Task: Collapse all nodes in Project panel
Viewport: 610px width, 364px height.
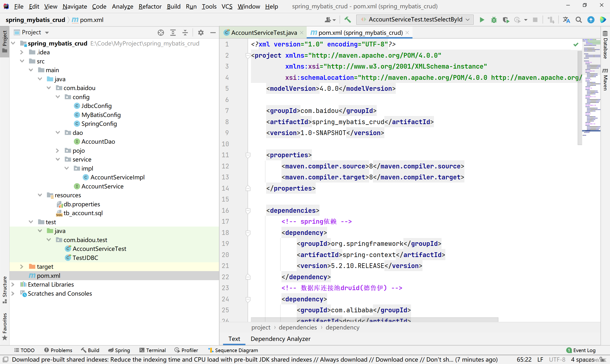Action: click(x=185, y=32)
